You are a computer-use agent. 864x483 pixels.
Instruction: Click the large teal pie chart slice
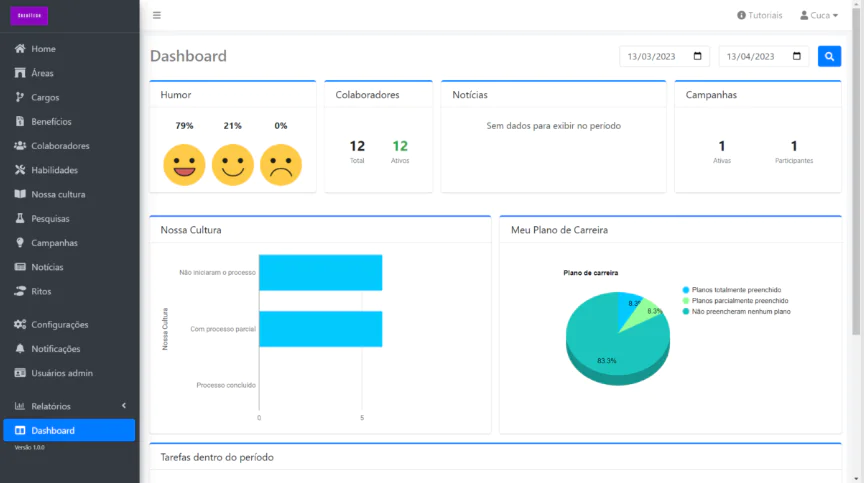[x=600, y=345]
